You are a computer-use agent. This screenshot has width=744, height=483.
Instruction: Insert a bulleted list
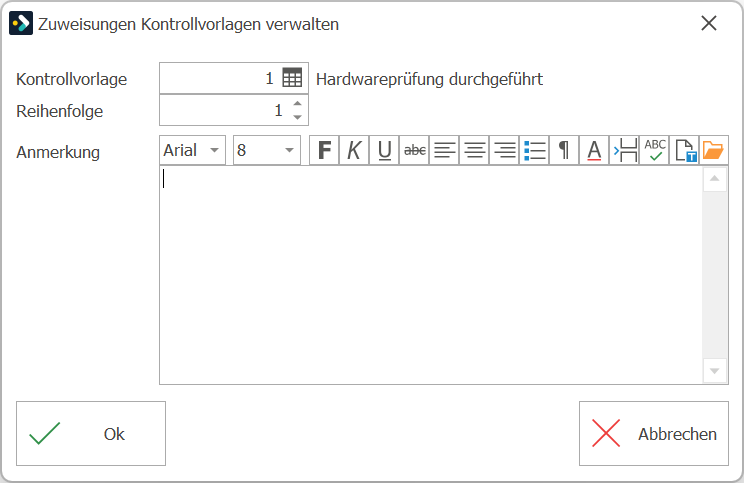534,150
